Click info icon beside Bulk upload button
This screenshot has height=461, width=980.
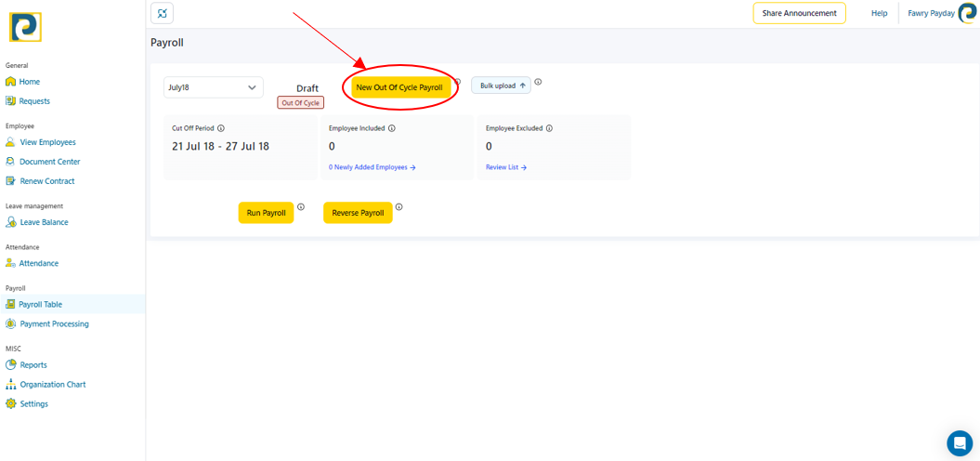(538, 82)
